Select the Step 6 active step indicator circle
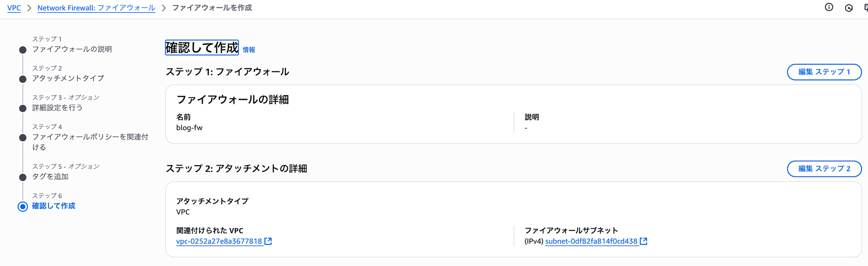The height and width of the screenshot is (266, 868). click(x=23, y=206)
